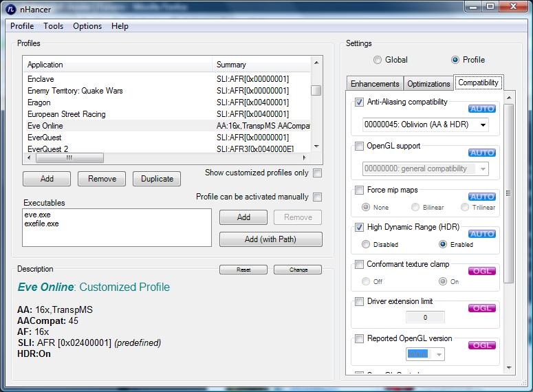Enable Conformant texture clamp checkbox
The height and width of the screenshot is (392, 533).
[x=359, y=265]
